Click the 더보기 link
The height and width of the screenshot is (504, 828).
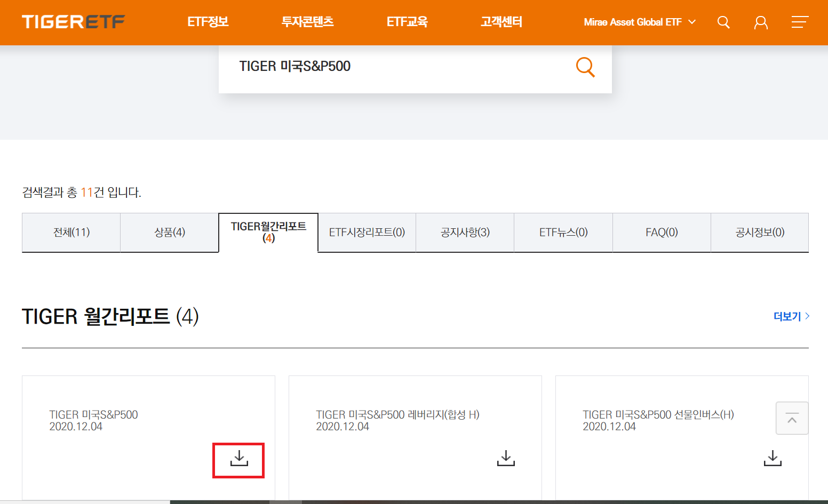(792, 316)
